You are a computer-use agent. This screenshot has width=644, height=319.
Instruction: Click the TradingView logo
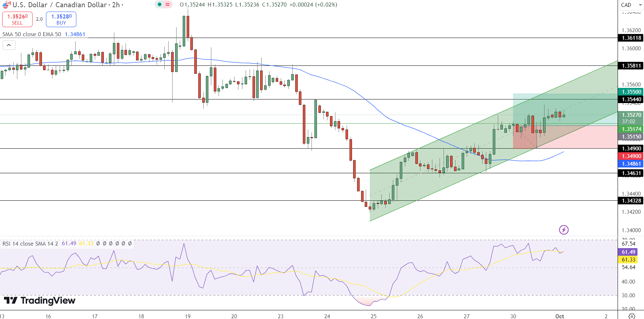pos(39,301)
